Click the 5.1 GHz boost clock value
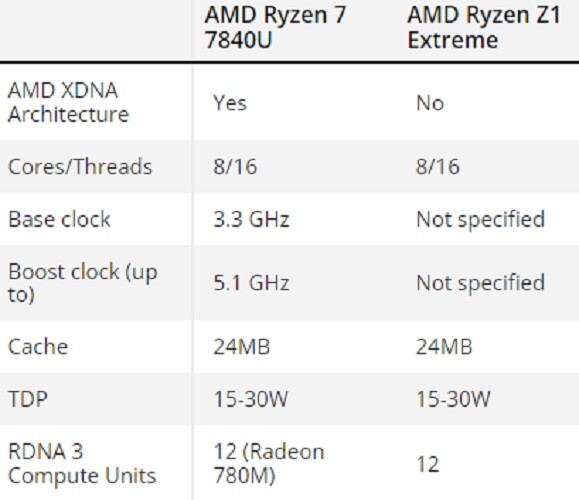Viewport: 579px width, 500px height. click(x=251, y=283)
